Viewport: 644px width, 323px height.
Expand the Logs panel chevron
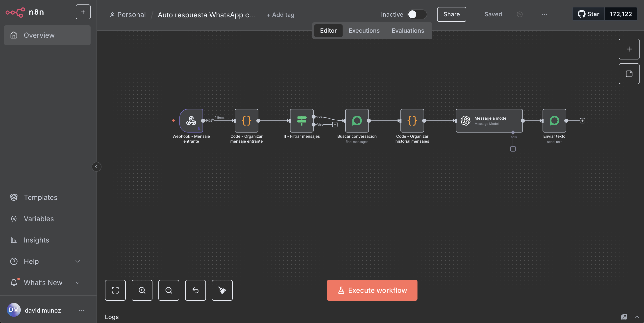[637, 317]
